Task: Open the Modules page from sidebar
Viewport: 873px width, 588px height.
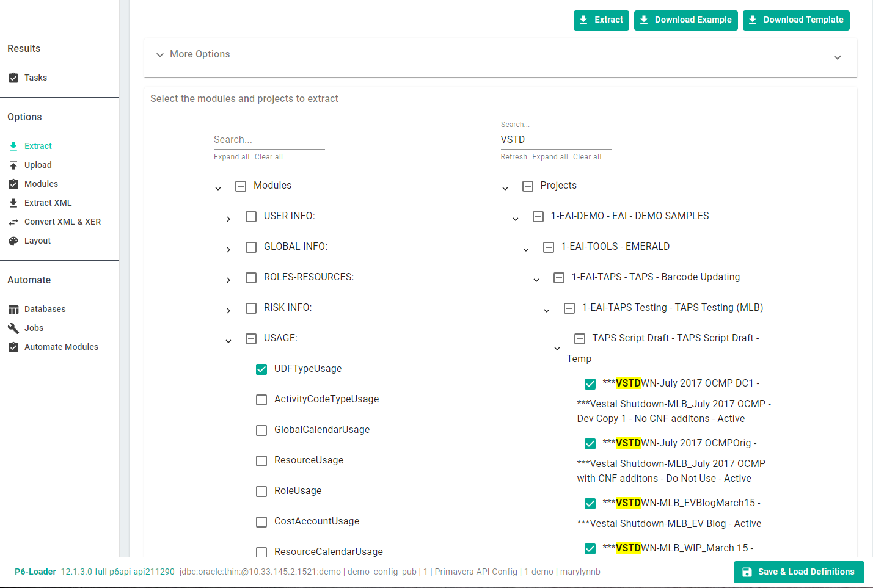Action: tap(41, 184)
